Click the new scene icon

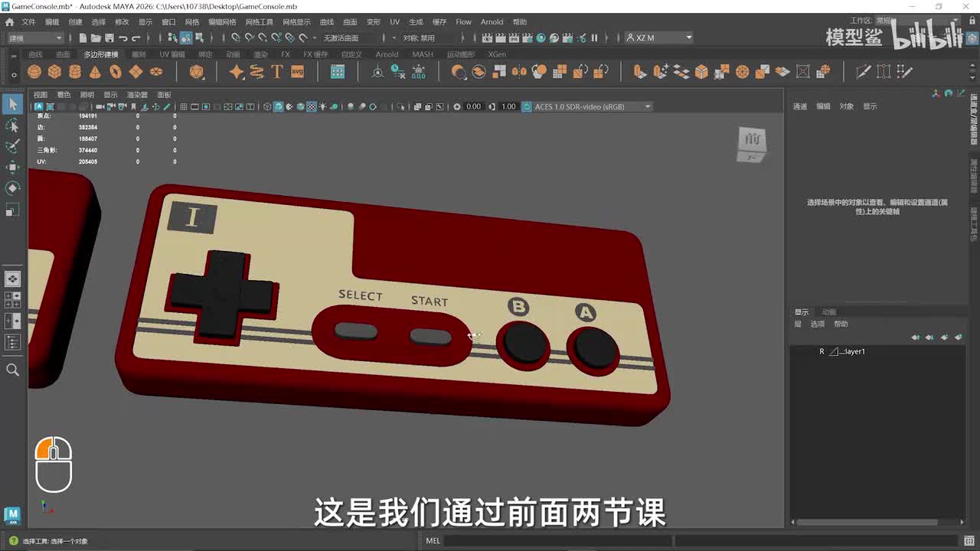point(82,37)
